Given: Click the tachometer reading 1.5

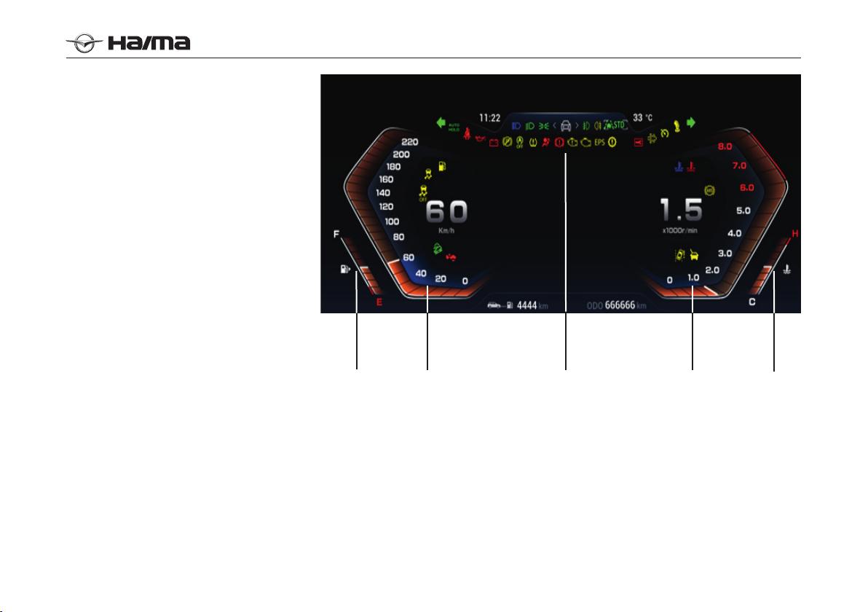Looking at the screenshot, I should [x=682, y=211].
